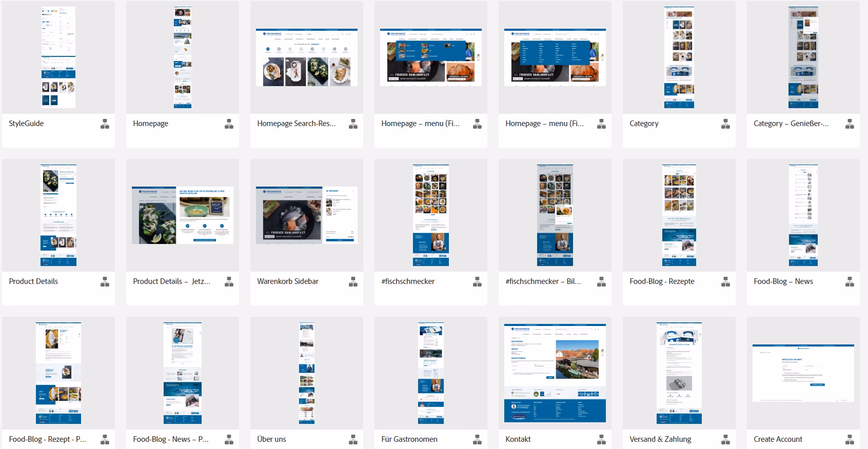The height and width of the screenshot is (449, 868).
Task: Click the hierarchy icon on the Category – Genießer card
Action: (850, 124)
